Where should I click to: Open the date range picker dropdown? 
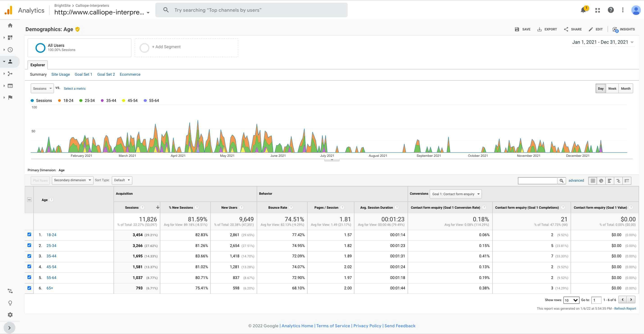click(603, 42)
